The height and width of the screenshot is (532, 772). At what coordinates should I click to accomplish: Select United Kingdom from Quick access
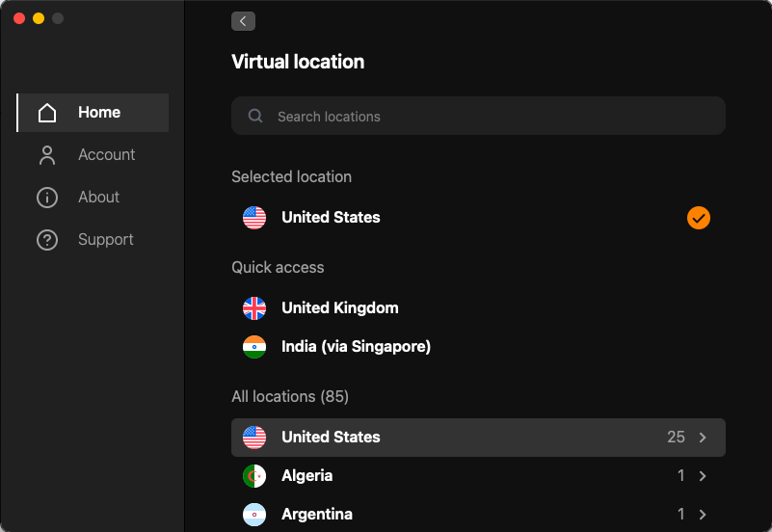point(339,308)
